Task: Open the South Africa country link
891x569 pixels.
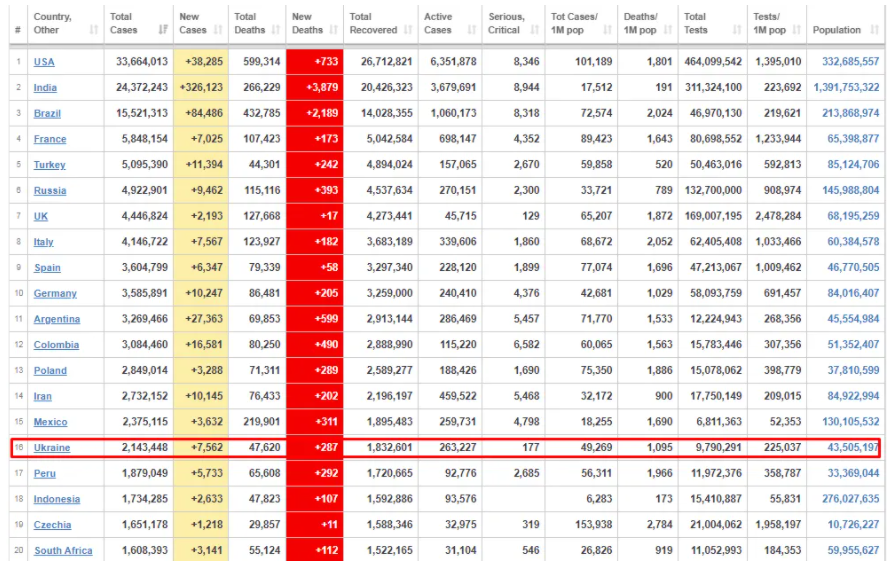Action: pyautogui.click(x=63, y=551)
